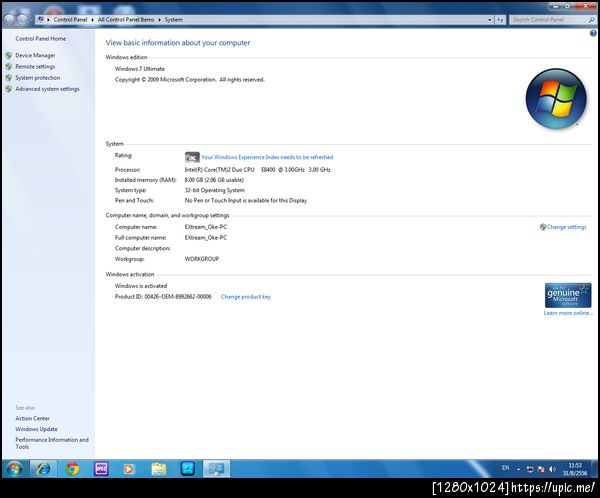Refresh the Windows Experience Index link
Screen dimensions: 600x498
[x=267, y=157]
